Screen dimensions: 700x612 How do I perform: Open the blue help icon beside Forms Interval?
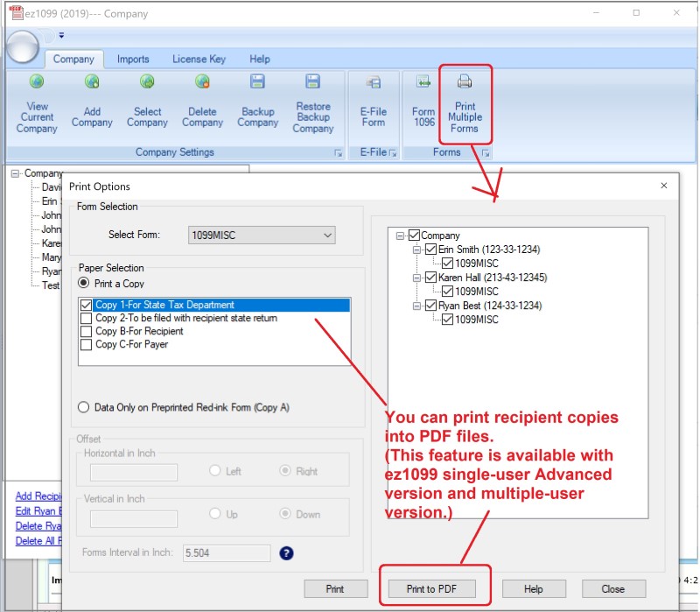[x=285, y=553]
